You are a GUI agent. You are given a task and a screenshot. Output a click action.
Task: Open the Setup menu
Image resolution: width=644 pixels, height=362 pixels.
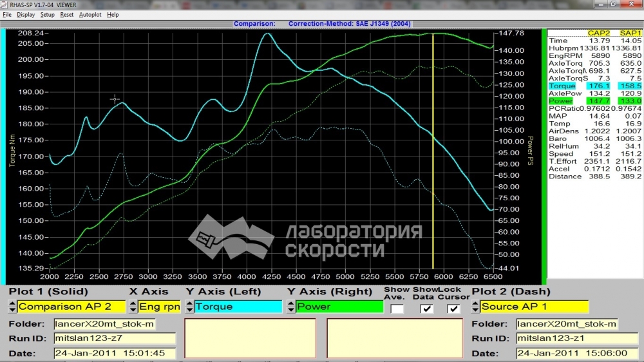[x=47, y=15]
